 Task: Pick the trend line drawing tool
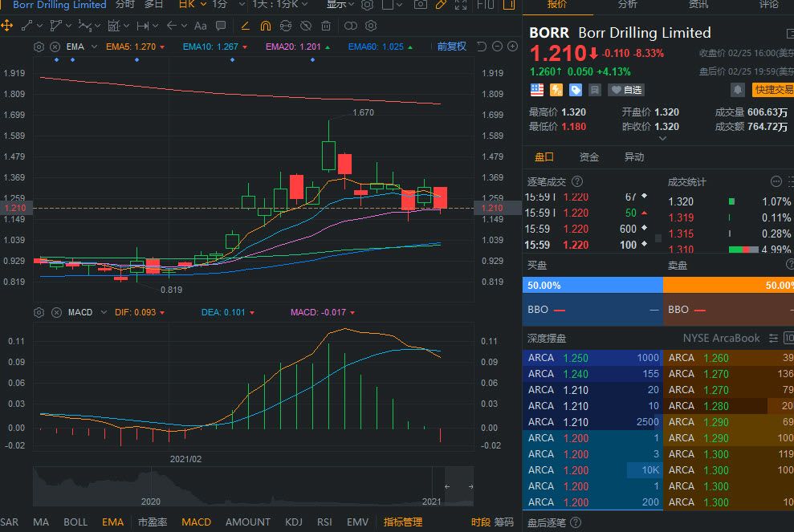tap(26, 26)
